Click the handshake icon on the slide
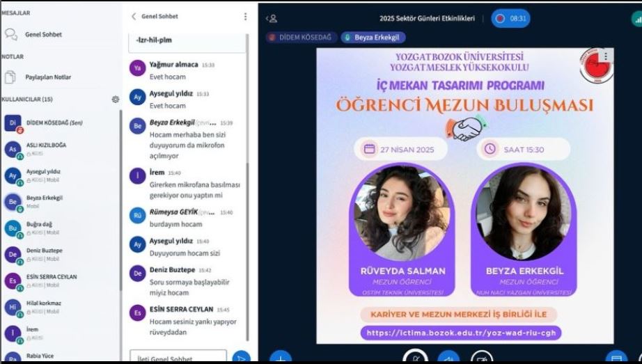642x364 pixels. pos(467,128)
